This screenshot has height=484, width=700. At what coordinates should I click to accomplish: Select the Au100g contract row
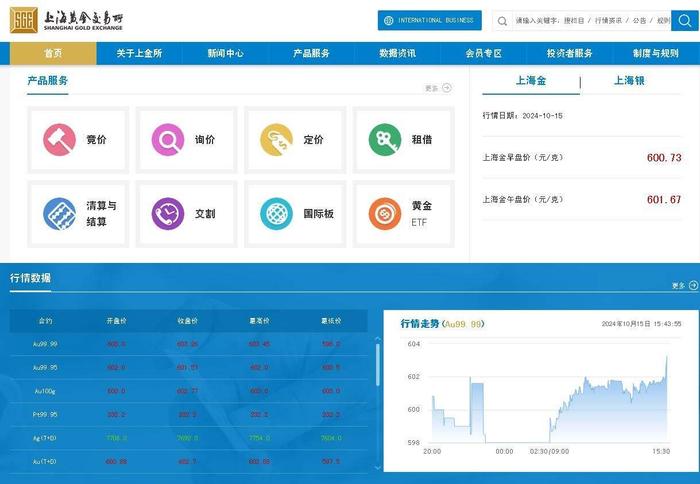pyautogui.click(x=189, y=391)
